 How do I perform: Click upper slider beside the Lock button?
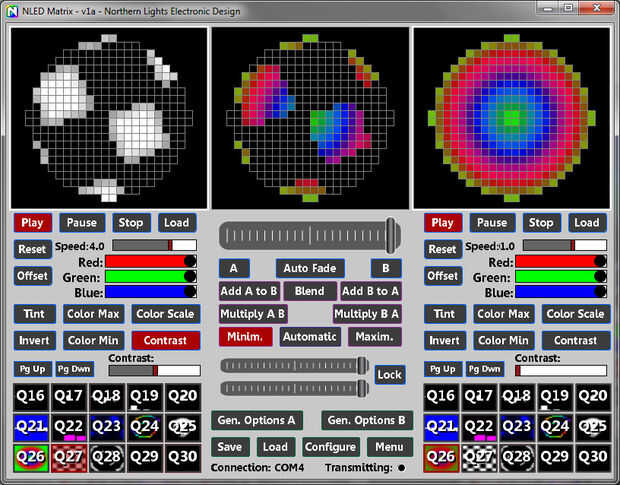(x=295, y=366)
